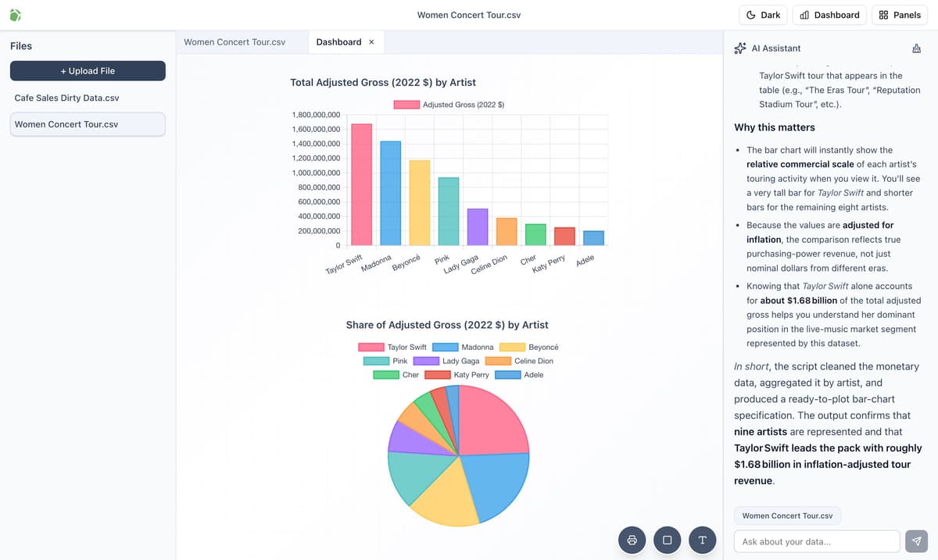Toggle Adjusted Gross legend in bar chart
This screenshot has height=560, width=938.
coord(449,105)
